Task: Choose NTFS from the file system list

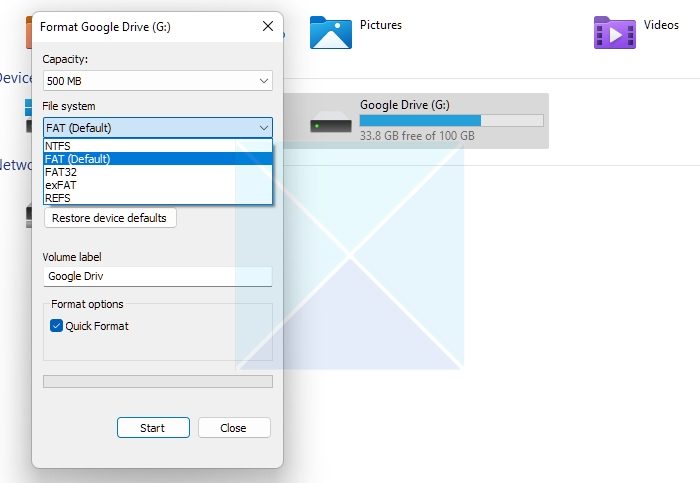Action: tap(158, 146)
